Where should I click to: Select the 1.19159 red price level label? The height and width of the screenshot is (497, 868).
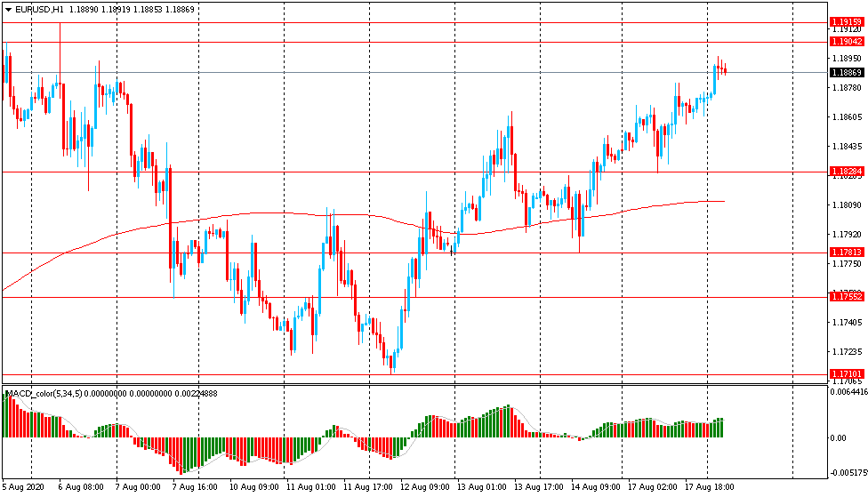click(x=847, y=22)
